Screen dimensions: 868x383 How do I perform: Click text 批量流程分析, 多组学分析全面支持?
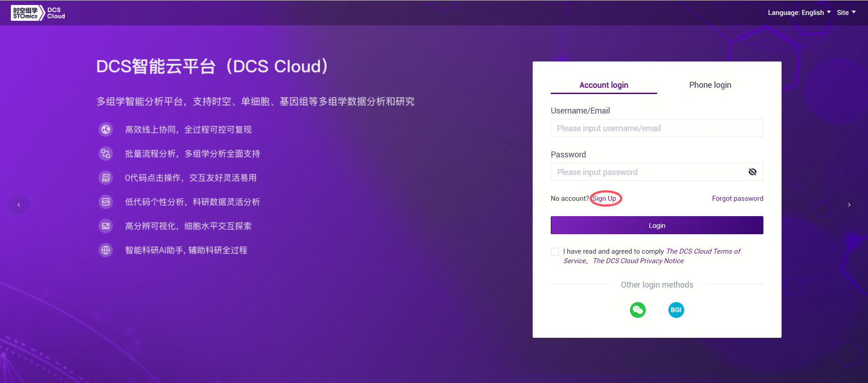pyautogui.click(x=193, y=154)
